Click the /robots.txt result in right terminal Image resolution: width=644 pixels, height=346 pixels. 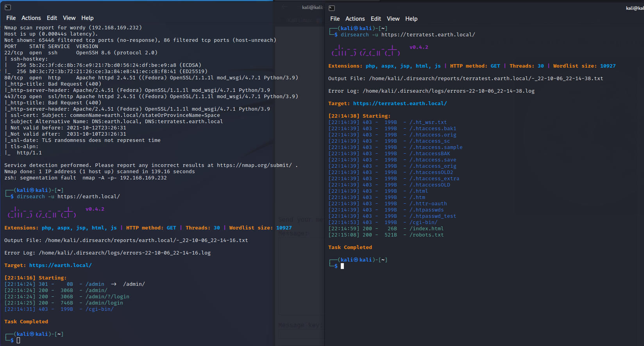tap(427, 235)
